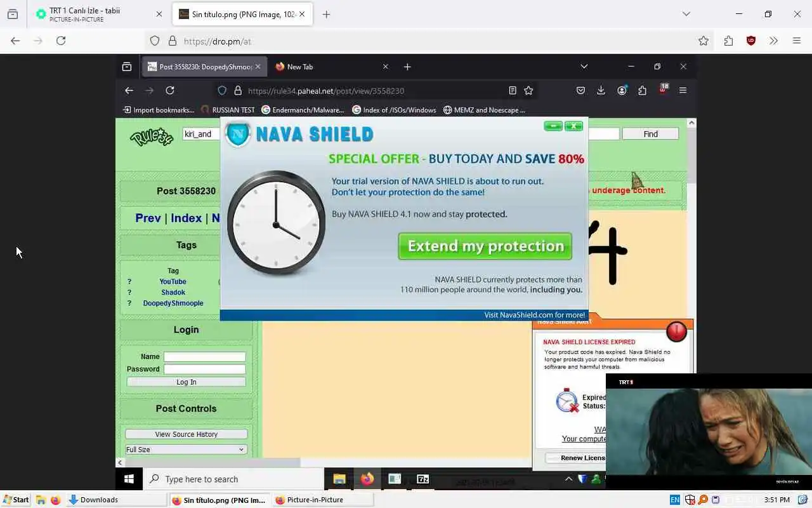The image size is (812, 508).
Task: Open Pocket icon in inner toolbar
Action: pyautogui.click(x=580, y=91)
